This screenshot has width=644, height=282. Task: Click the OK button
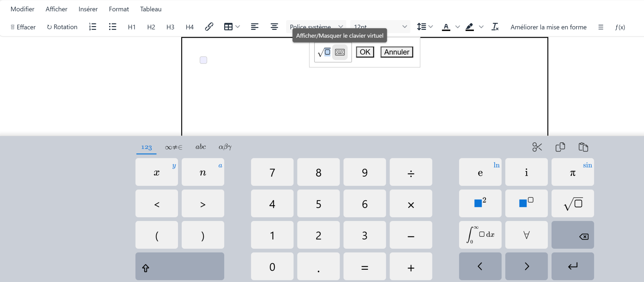pos(365,52)
